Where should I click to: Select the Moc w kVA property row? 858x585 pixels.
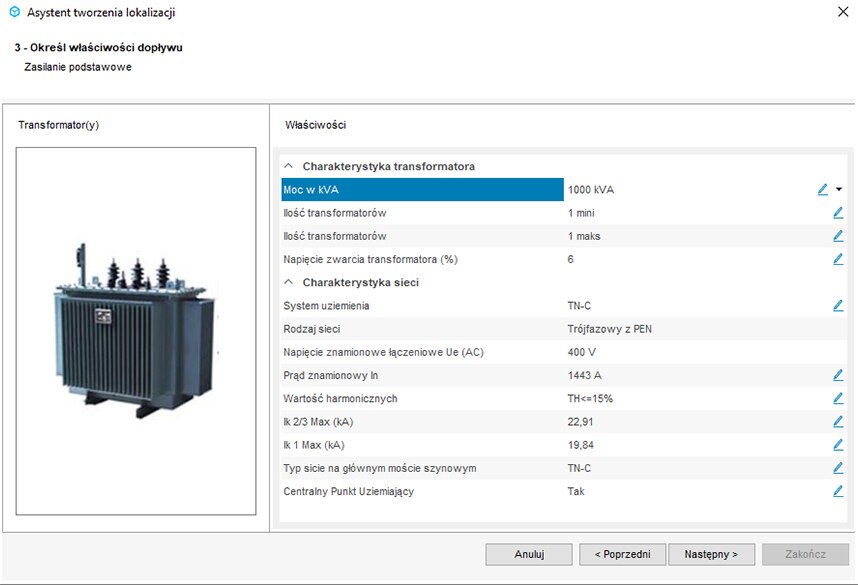[x=422, y=190]
